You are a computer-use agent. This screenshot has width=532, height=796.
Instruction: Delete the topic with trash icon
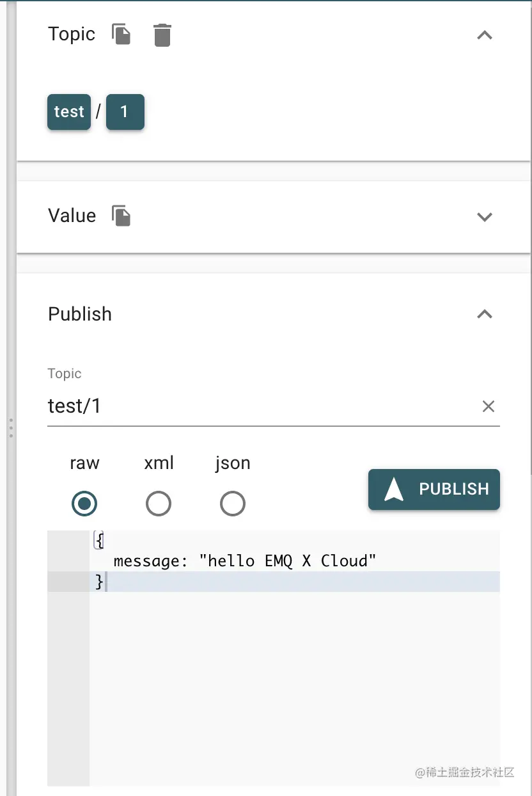pos(162,35)
